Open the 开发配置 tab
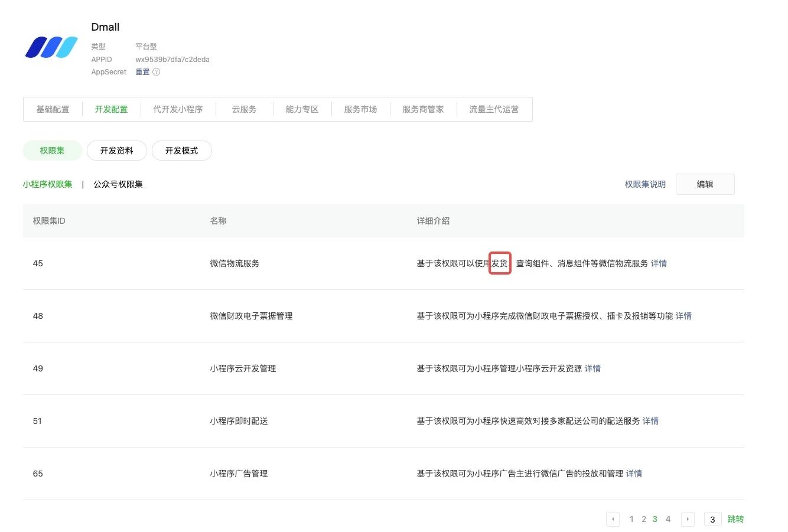The height and width of the screenshot is (532, 788). click(x=111, y=109)
